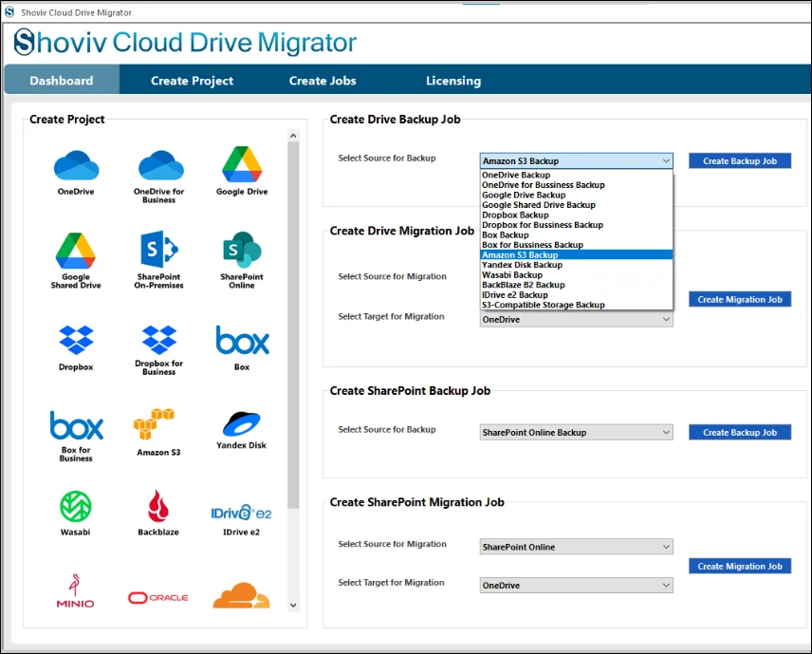Screen dimensions: 812x654
Task: Select the Oracle project icon
Action: coord(158,597)
